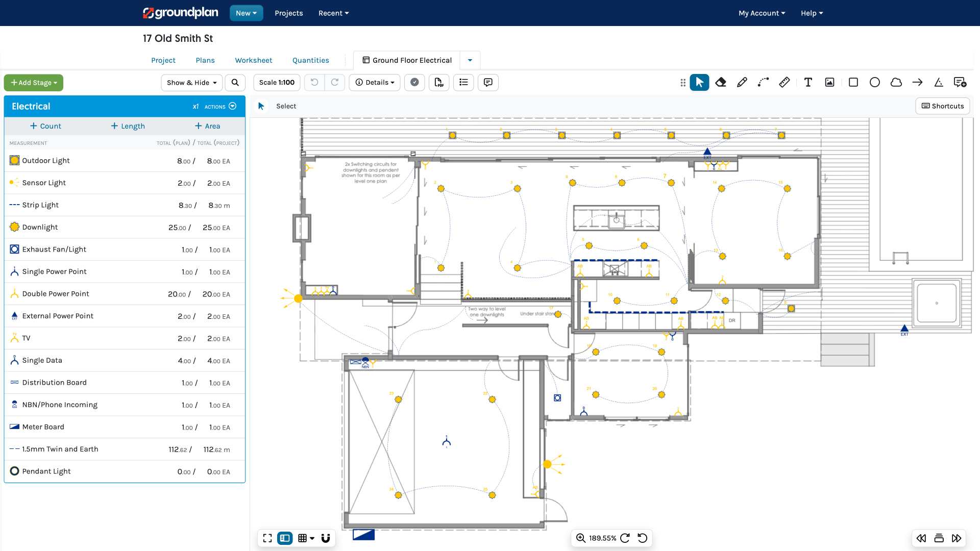Screen dimensions: 980x551
Task: Toggle snap magnet option
Action: [326, 538]
